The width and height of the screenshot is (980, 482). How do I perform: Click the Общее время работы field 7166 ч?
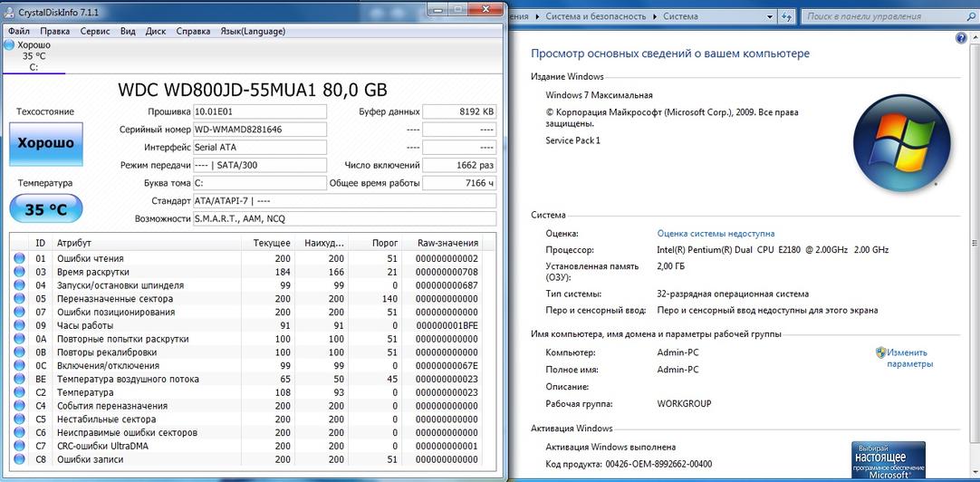(x=459, y=183)
